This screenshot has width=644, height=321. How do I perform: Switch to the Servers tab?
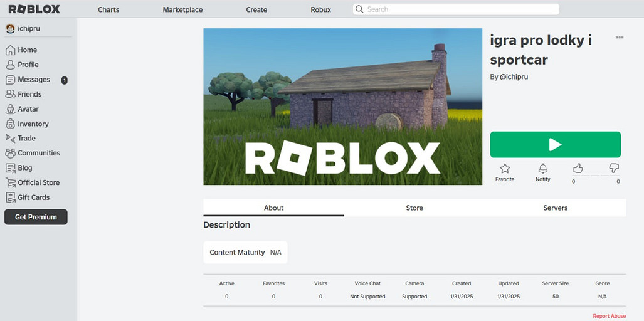(555, 208)
